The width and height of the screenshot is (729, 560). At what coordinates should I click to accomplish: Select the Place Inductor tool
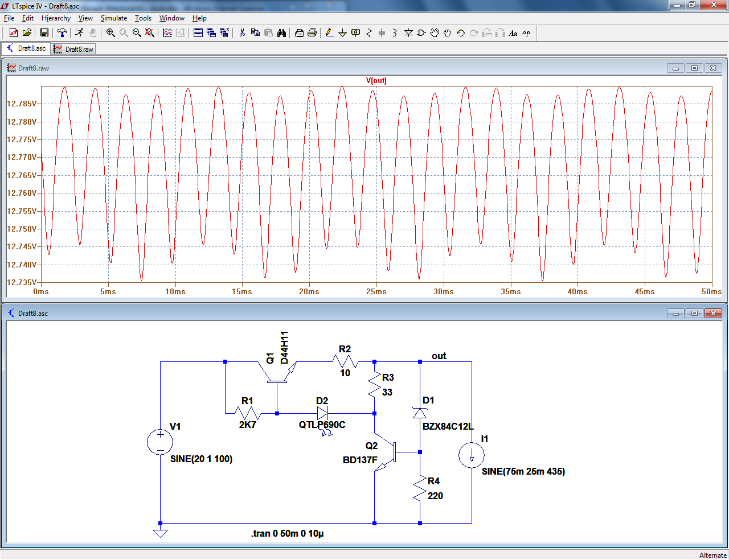pyautogui.click(x=395, y=33)
